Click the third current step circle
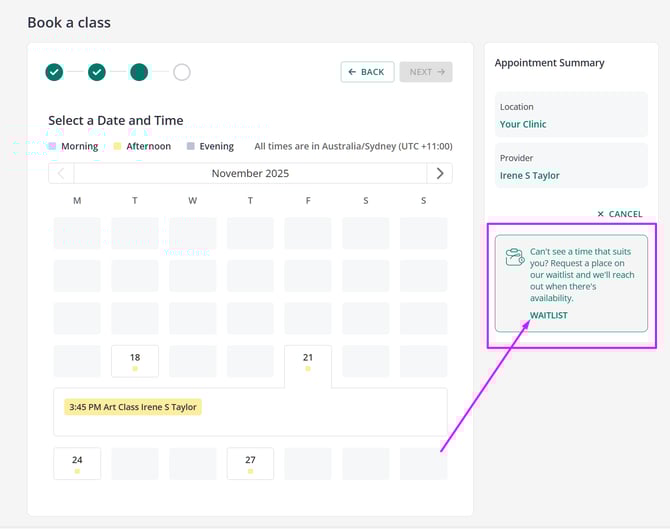 click(x=139, y=72)
